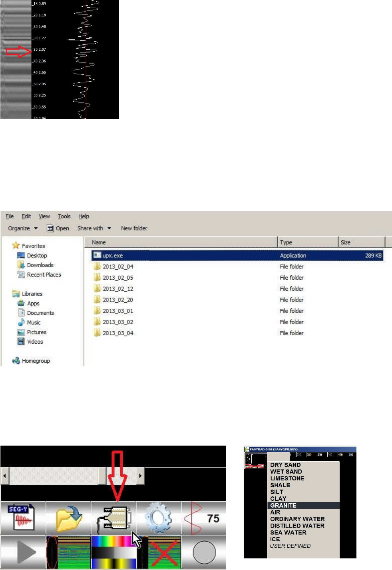Click the serial port connector icon
The image size is (392, 570).
[113, 518]
